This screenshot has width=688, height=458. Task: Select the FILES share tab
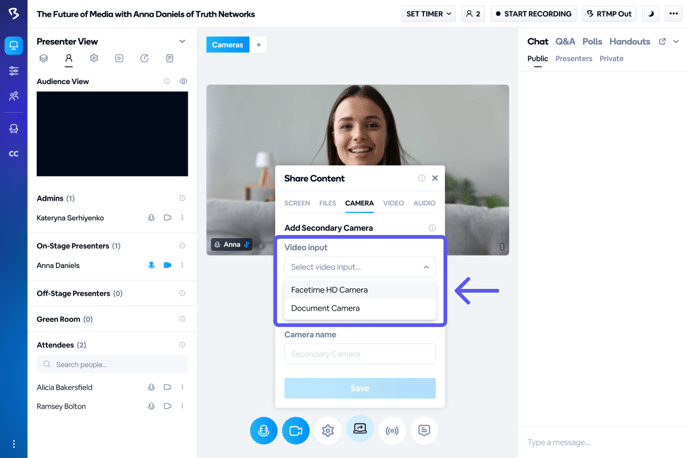click(327, 203)
